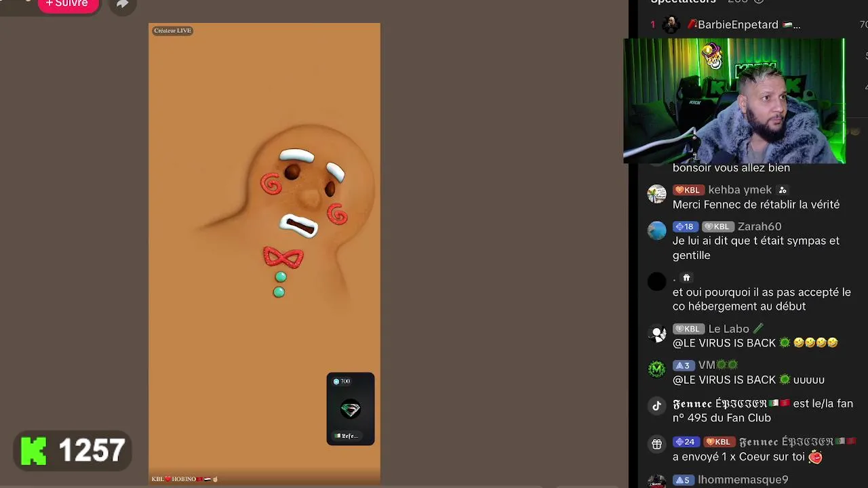Click the KBL HOBINO caption at the video bottom
The image size is (868, 488).
(x=184, y=479)
